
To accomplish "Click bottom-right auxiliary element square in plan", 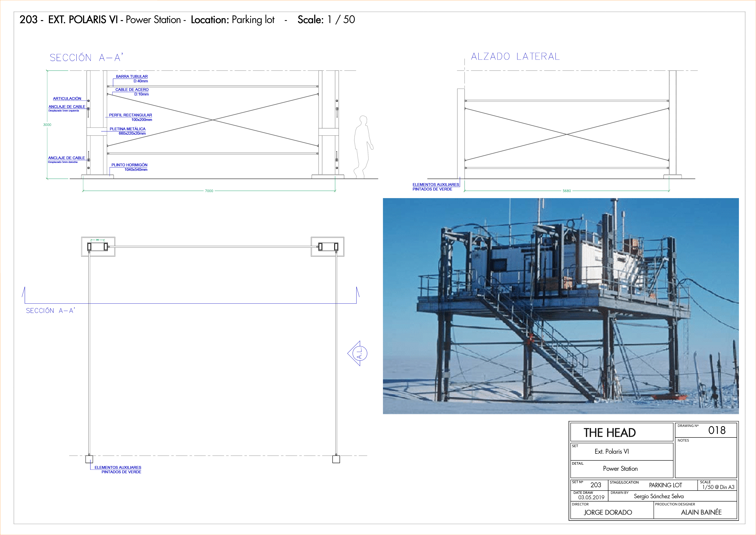I will (x=336, y=459).
